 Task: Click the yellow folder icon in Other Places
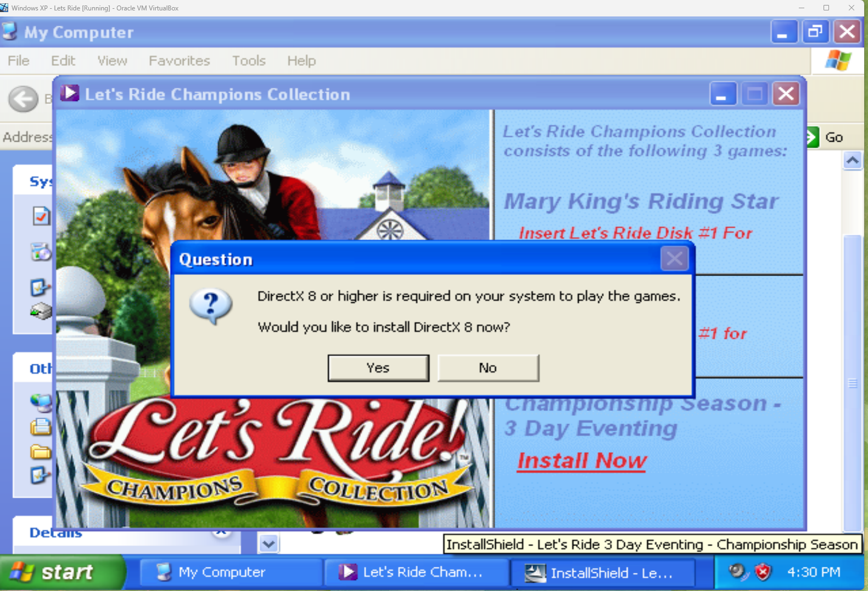click(41, 452)
